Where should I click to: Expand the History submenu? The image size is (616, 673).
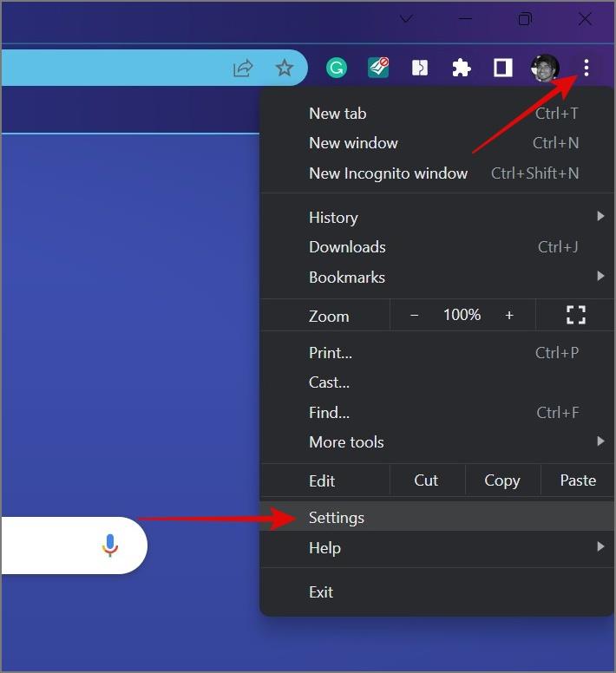pos(437,218)
